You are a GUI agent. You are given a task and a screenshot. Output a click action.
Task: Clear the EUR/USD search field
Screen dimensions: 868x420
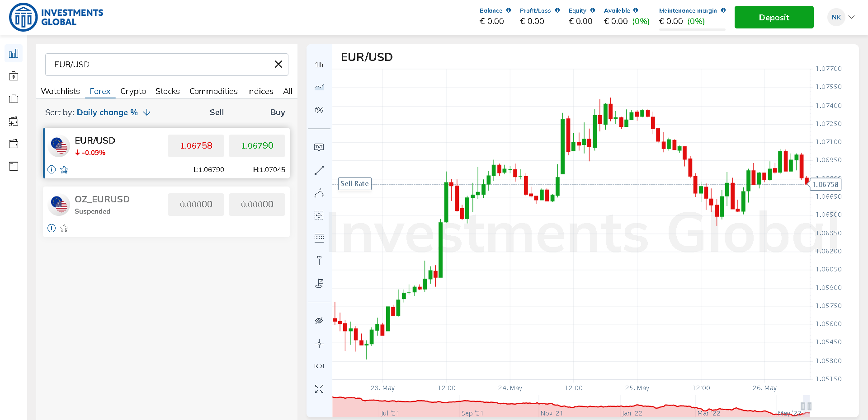coord(278,64)
